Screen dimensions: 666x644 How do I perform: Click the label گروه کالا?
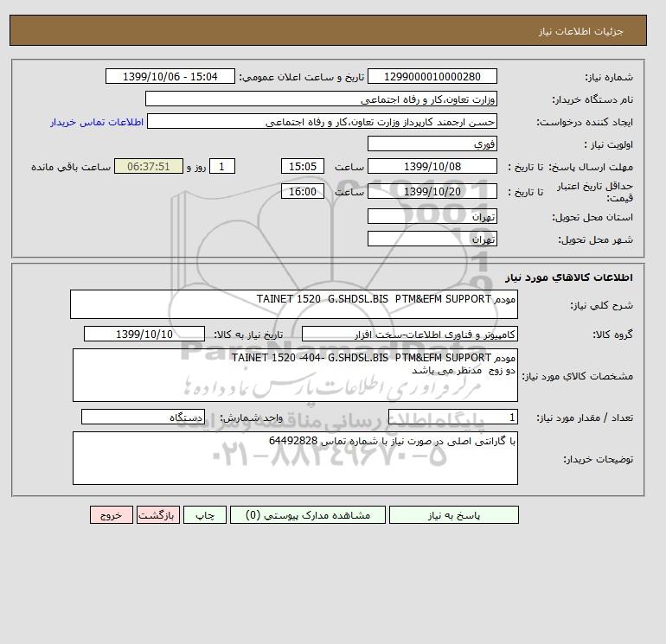tap(612, 335)
